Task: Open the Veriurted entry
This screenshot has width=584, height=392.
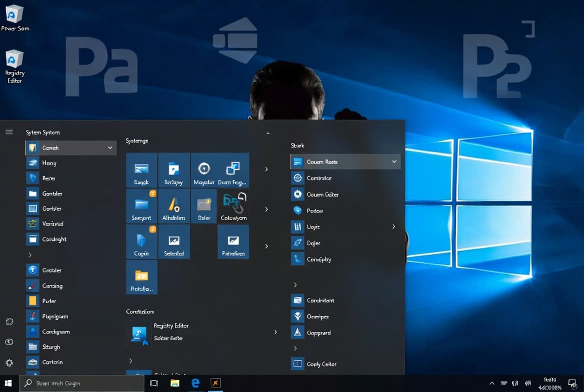Action: pyautogui.click(x=52, y=223)
